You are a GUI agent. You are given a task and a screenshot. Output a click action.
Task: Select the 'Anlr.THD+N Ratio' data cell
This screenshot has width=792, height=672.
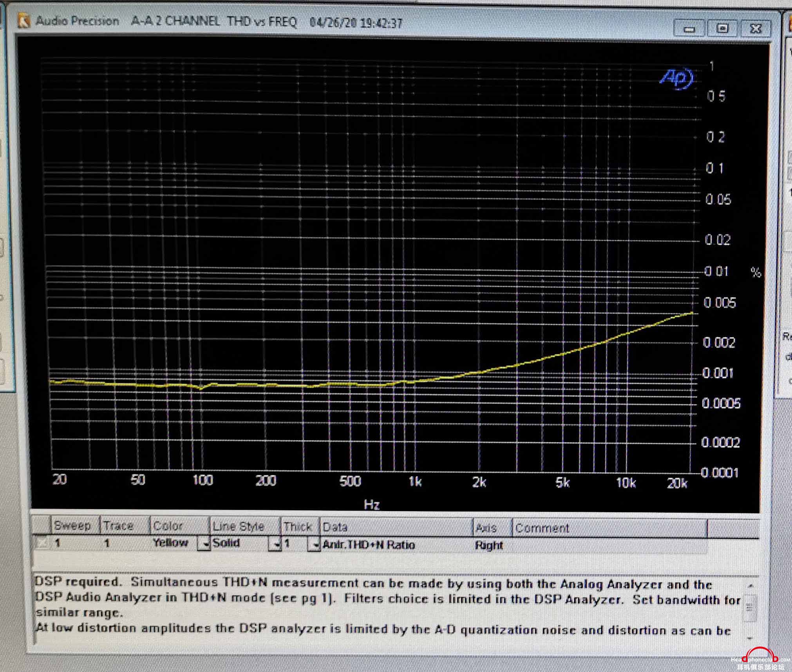[x=369, y=545]
